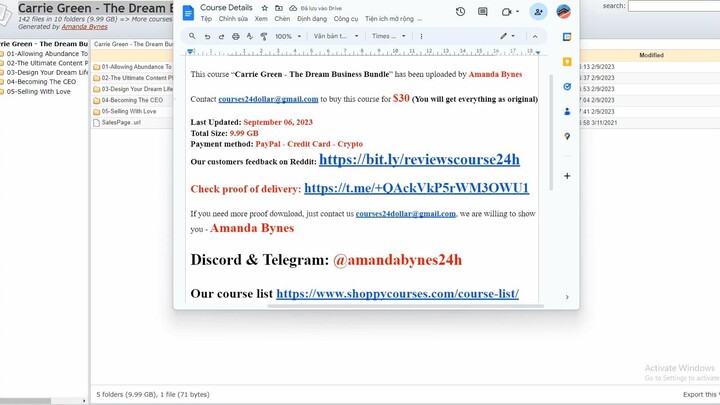720x405 pixels.
Task: Open the editing mode pencil dropdown
Action: click(x=508, y=36)
